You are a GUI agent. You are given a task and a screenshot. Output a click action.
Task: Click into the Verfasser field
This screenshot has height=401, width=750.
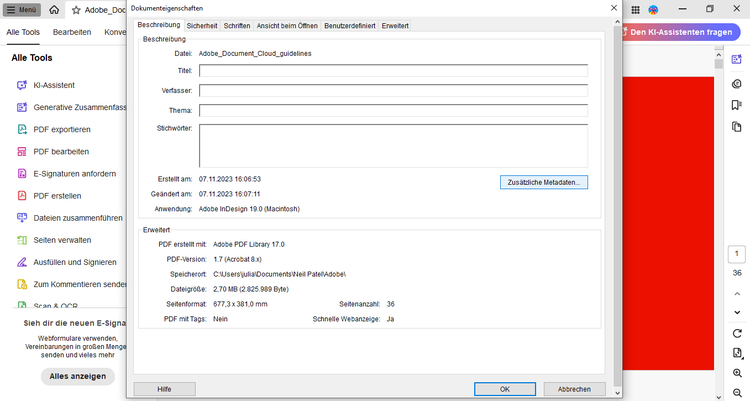coord(393,90)
